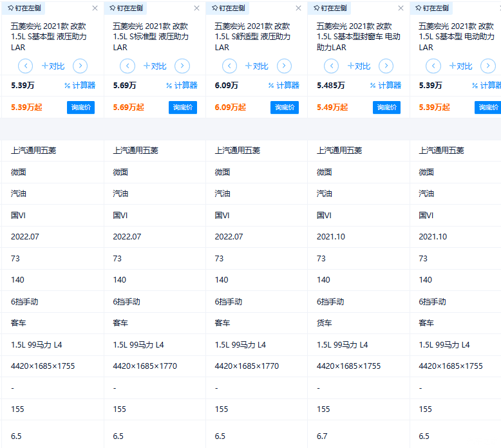Open the calculator for the 5.69万 car
Screen dimensions: 501x448
[184, 86]
